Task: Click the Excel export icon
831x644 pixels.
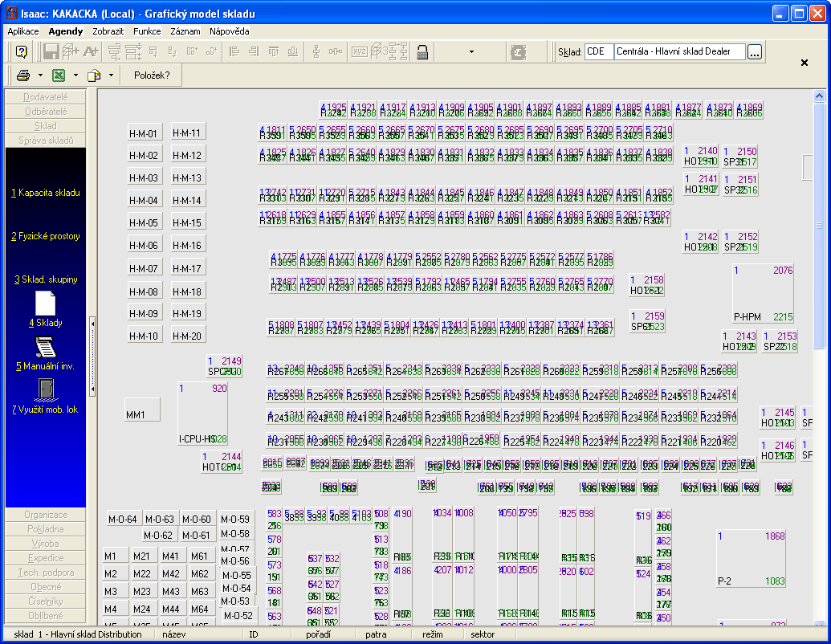Action: (x=59, y=75)
